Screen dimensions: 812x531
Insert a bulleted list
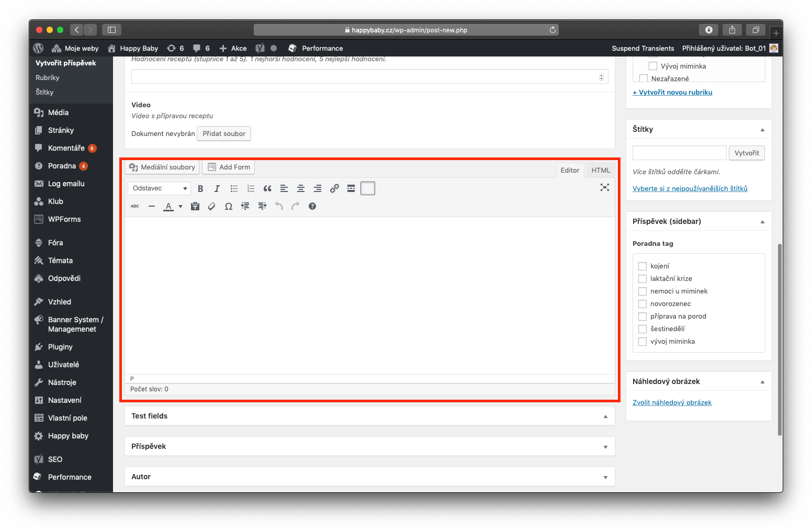pyautogui.click(x=234, y=188)
